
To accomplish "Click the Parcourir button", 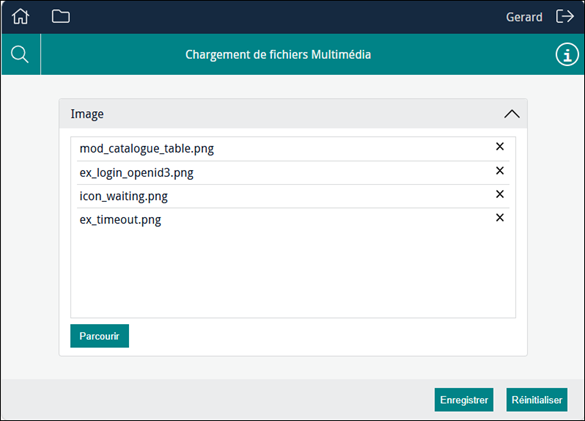I will pyautogui.click(x=100, y=336).
